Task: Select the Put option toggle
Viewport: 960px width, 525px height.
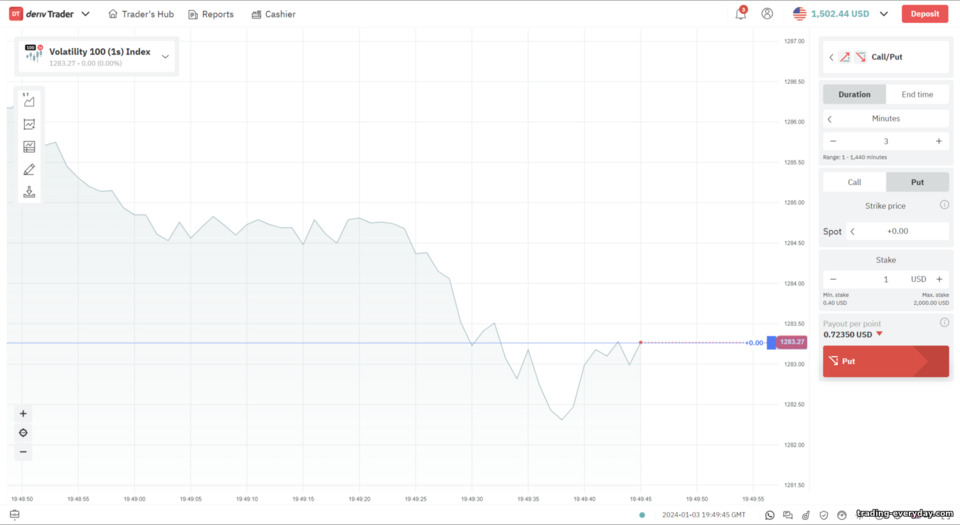Action: [x=917, y=182]
